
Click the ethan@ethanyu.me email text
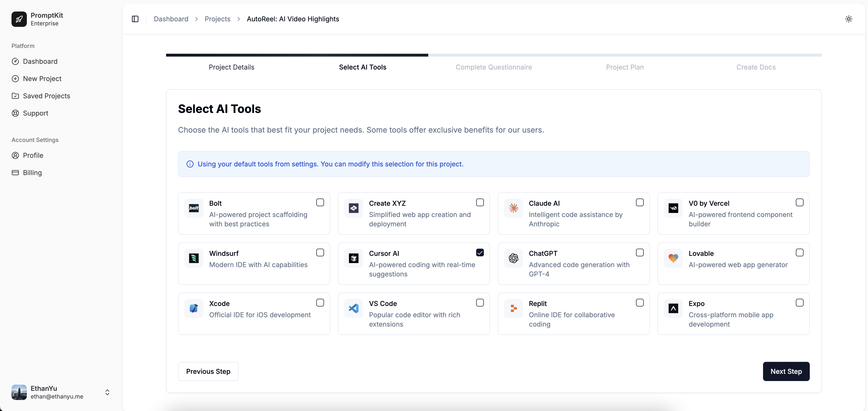57,397
